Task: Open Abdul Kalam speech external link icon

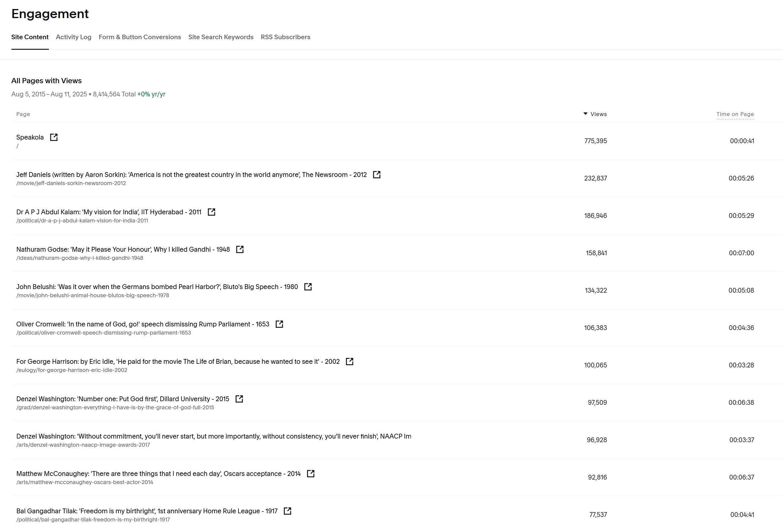Action: click(211, 212)
